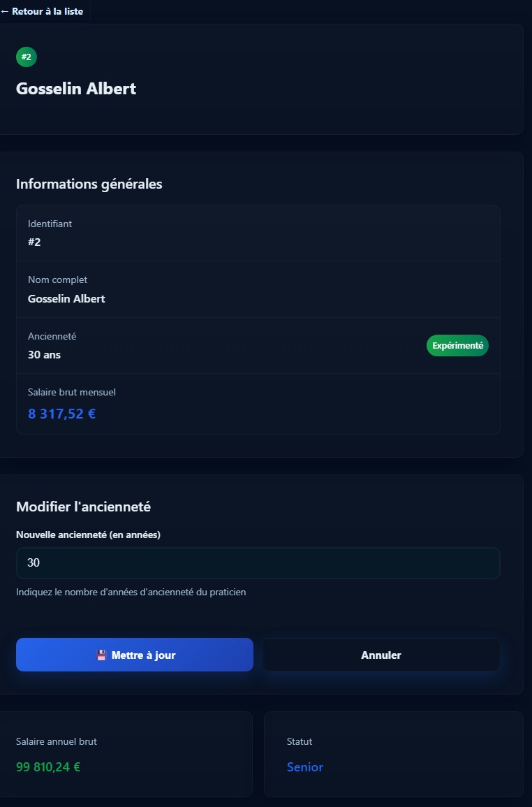Click the Senior status value

pyautogui.click(x=305, y=767)
